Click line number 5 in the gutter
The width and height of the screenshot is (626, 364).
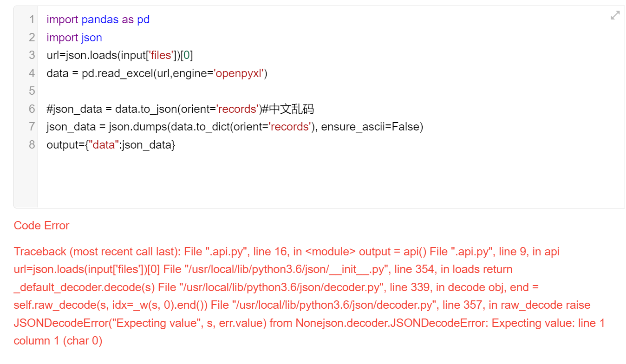[32, 91]
